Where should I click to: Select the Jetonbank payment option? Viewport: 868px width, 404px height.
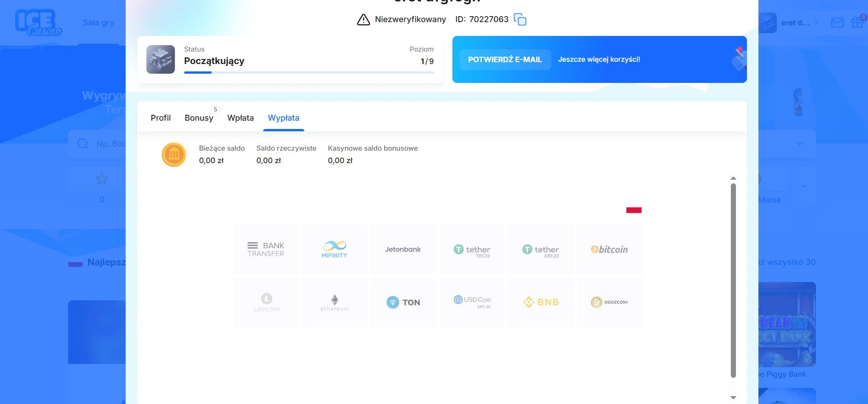[x=403, y=249]
